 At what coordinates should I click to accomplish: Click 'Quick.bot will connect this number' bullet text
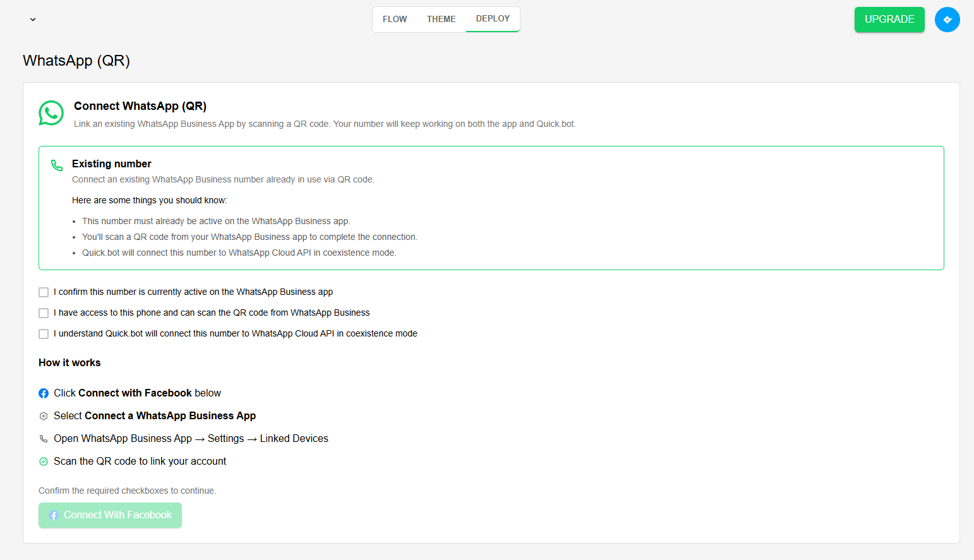coord(239,253)
